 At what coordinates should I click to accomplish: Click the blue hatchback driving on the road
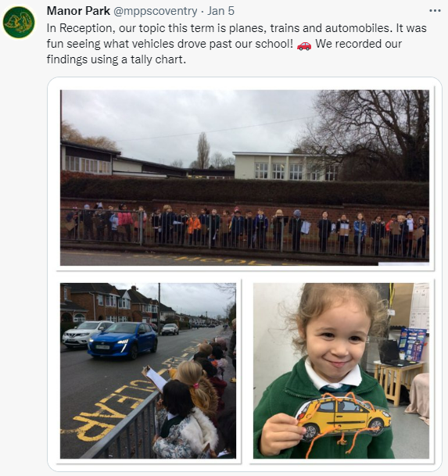[123, 340]
